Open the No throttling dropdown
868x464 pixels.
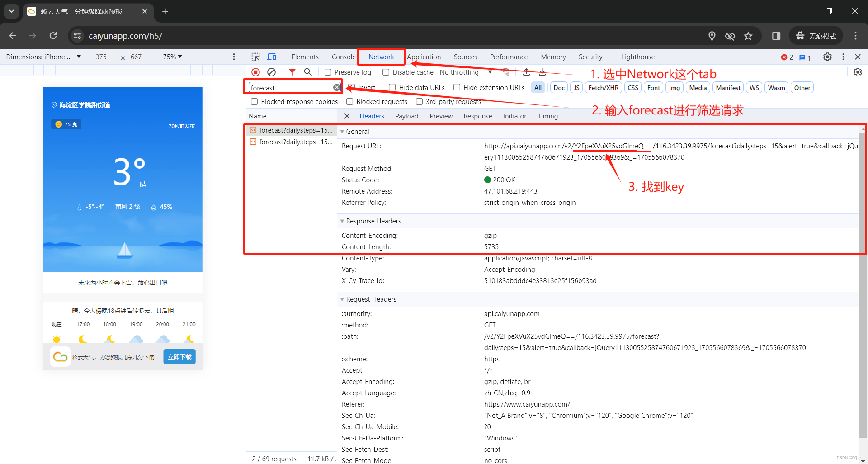click(x=466, y=72)
